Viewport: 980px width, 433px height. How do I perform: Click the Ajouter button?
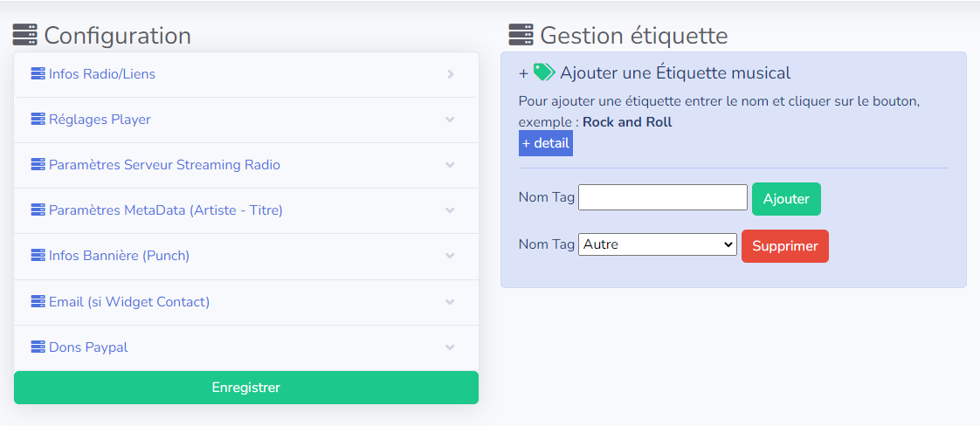786,199
